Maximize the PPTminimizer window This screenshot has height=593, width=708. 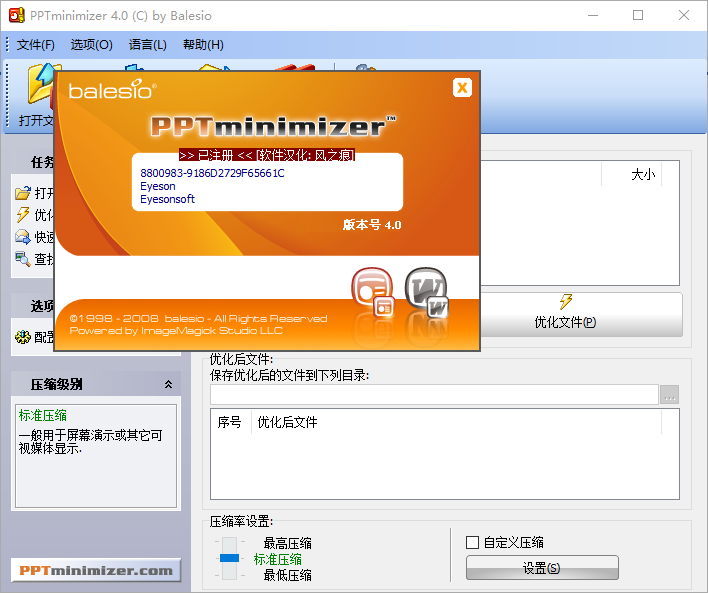pyautogui.click(x=638, y=15)
